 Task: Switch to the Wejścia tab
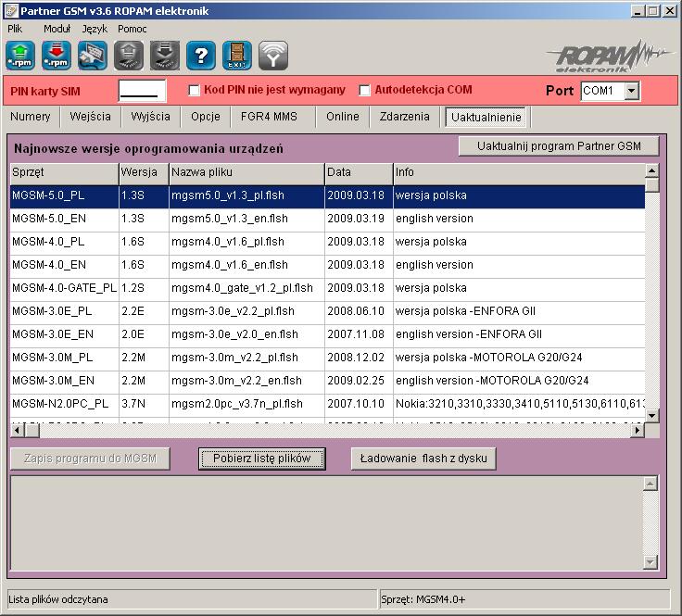(90, 117)
